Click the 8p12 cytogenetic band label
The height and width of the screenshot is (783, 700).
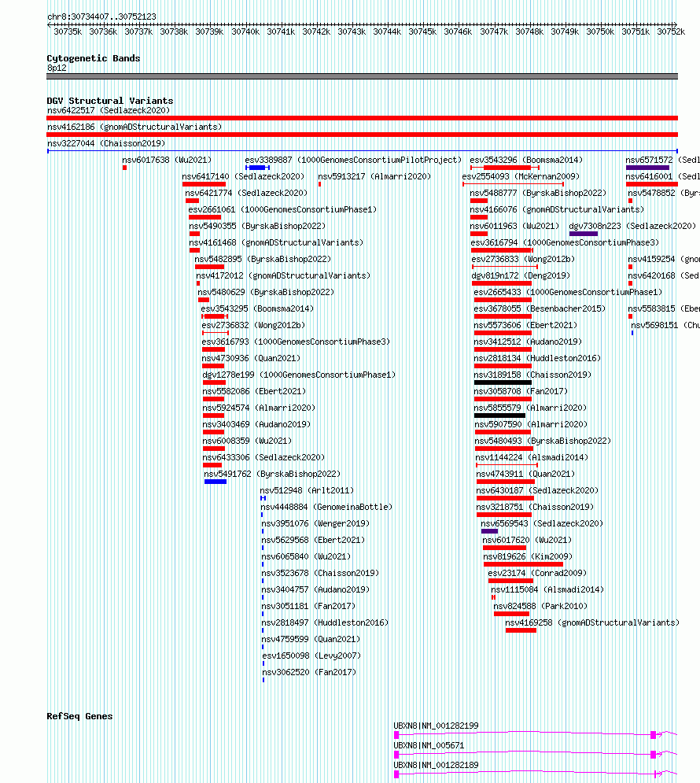coord(57,68)
